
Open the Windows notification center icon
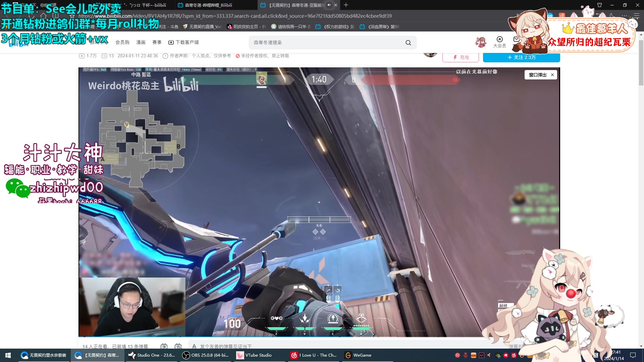633,355
